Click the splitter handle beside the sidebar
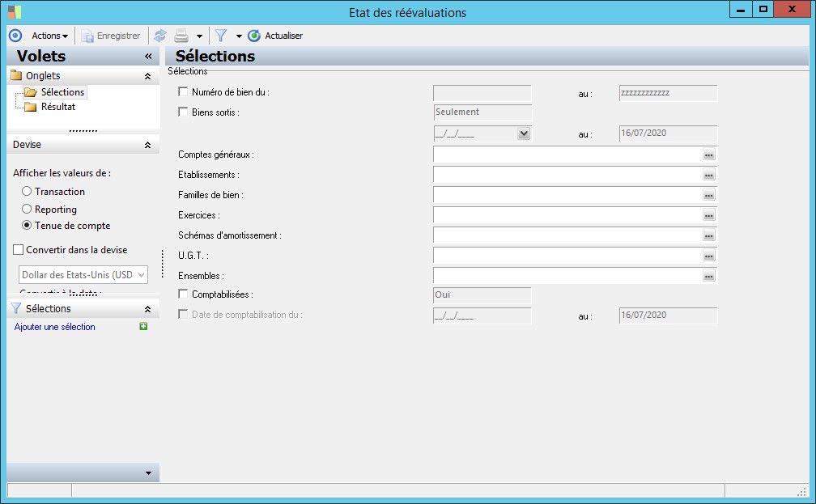The height and width of the screenshot is (504, 816). pos(163,264)
